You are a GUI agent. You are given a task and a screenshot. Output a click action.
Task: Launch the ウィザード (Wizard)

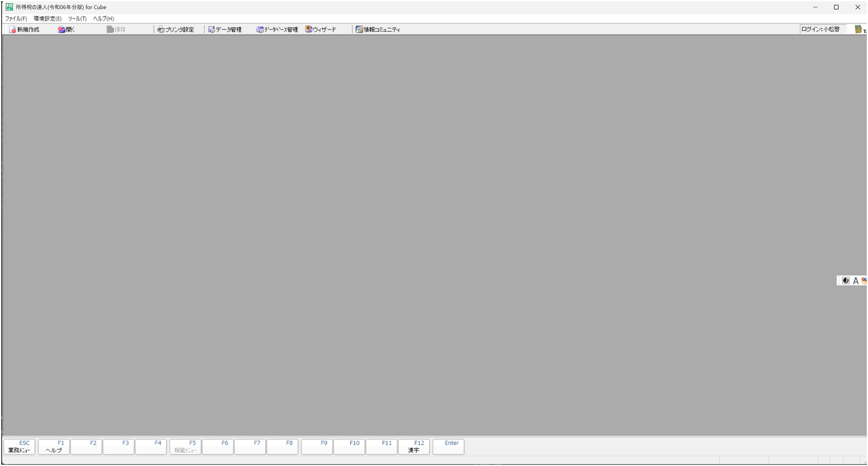pos(321,30)
